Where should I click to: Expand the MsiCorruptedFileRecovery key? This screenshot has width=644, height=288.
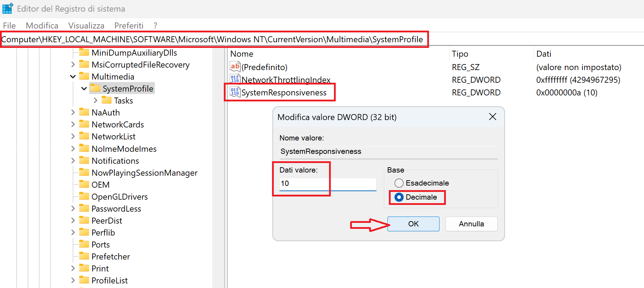pyautogui.click(x=73, y=64)
